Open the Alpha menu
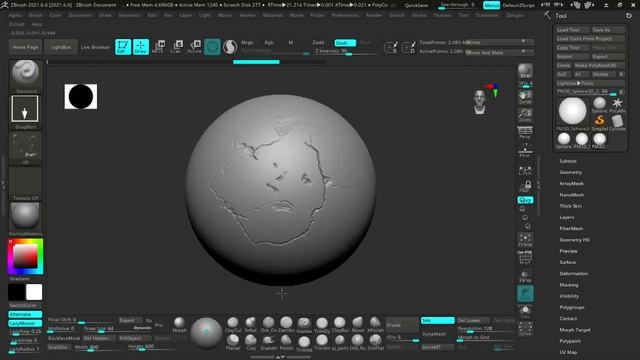The height and width of the screenshot is (360, 640). (x=15, y=15)
